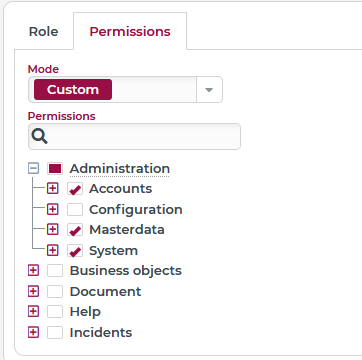The height and width of the screenshot is (360, 362).
Task: Expand the Accounts node
Action: click(52, 189)
